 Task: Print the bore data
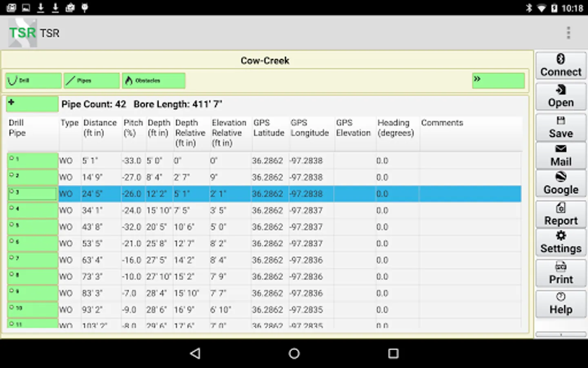pos(561,273)
